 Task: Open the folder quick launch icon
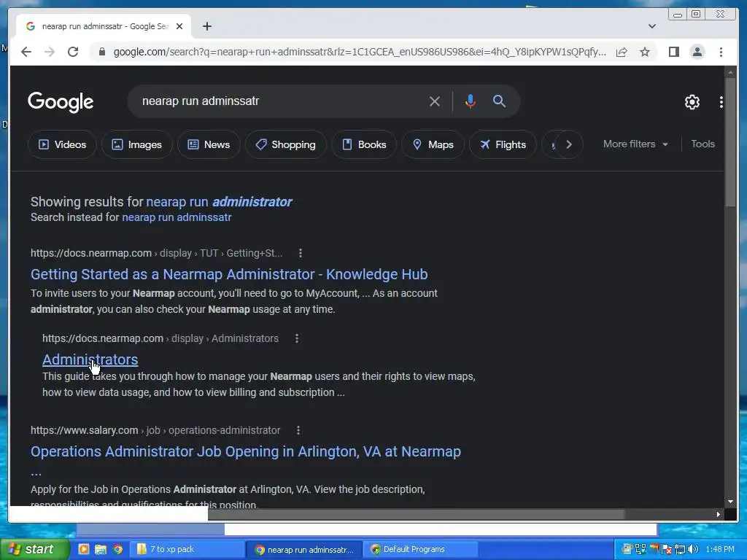pos(100,550)
